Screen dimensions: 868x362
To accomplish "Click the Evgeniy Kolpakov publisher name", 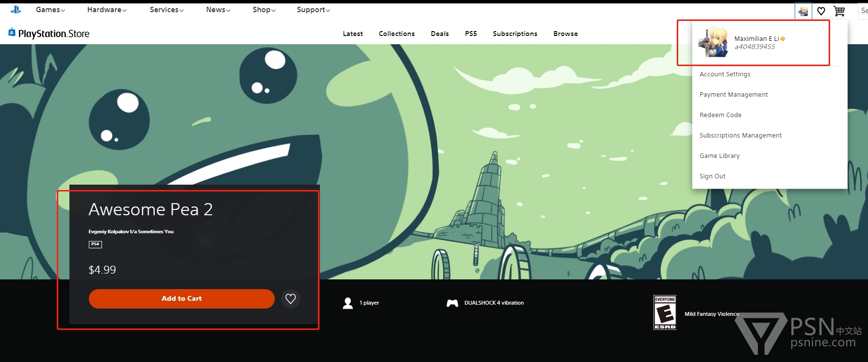I will [x=131, y=232].
